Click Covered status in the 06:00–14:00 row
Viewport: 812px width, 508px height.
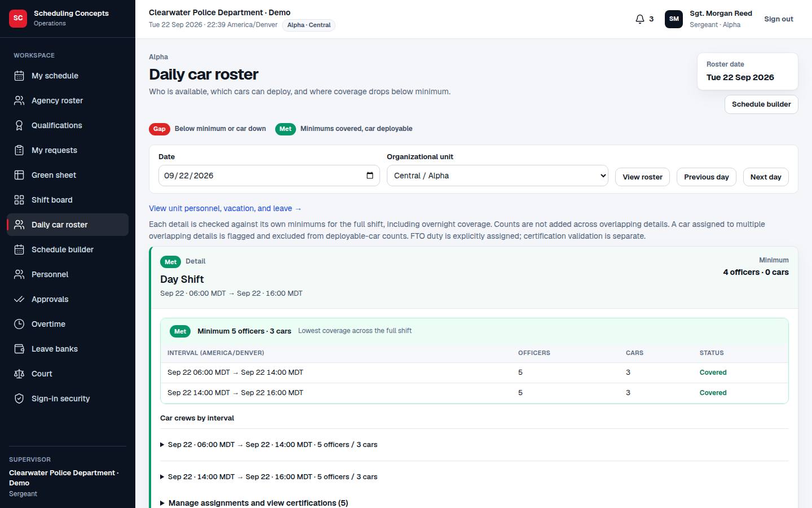pyautogui.click(x=713, y=373)
